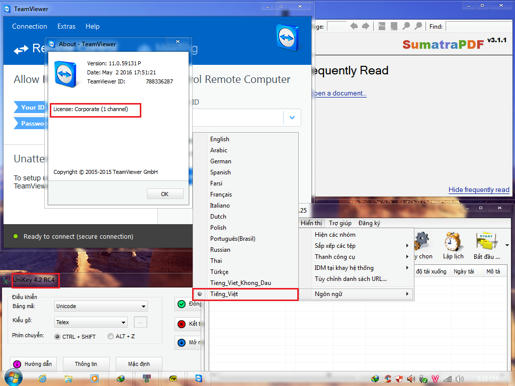The image size is (515, 386).
Task: Expand TeamViewer Partner ID dropdown arrow
Action: coord(292,117)
